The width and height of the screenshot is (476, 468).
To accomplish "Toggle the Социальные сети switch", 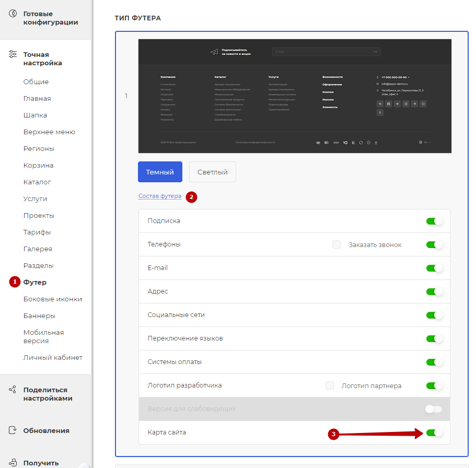I will (434, 315).
